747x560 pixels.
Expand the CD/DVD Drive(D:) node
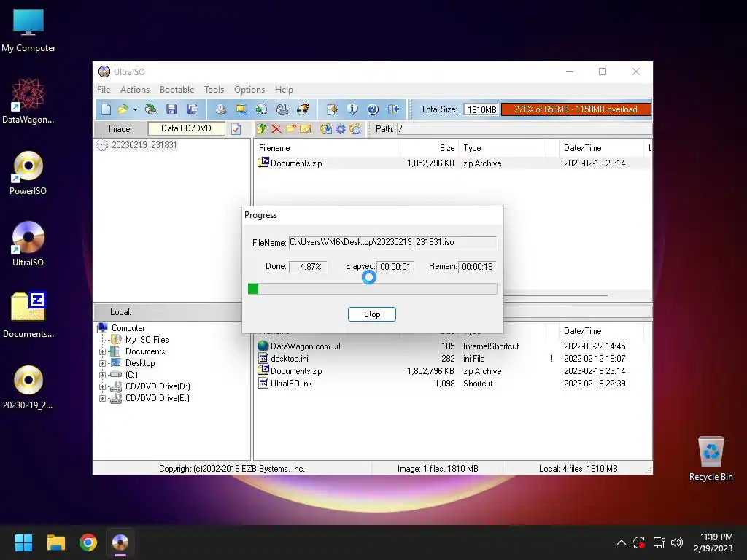click(x=102, y=386)
